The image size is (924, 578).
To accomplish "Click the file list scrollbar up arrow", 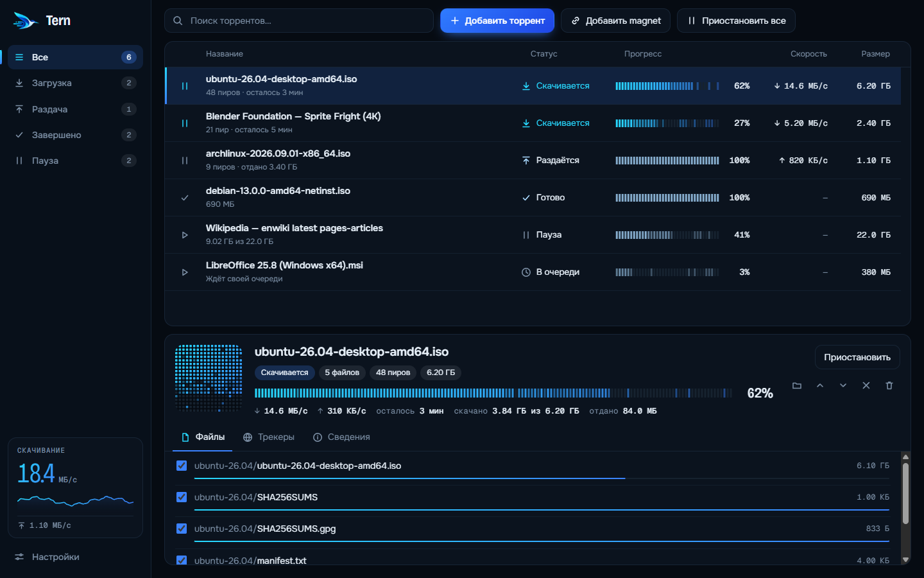I will [906, 457].
